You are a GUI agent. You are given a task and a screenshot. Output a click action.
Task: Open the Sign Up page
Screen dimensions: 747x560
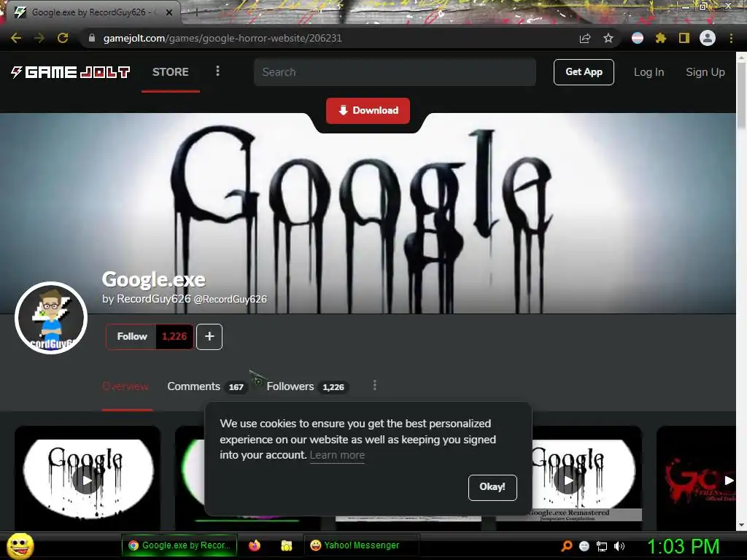[705, 72]
